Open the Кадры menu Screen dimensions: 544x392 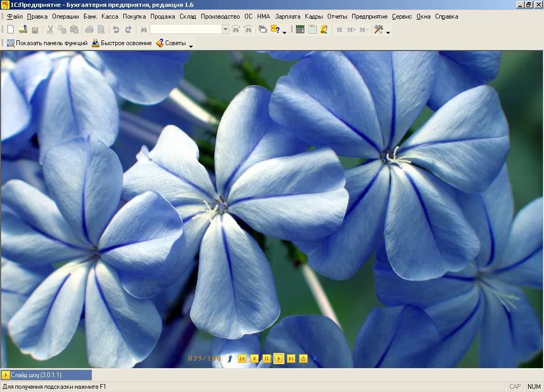click(x=314, y=16)
